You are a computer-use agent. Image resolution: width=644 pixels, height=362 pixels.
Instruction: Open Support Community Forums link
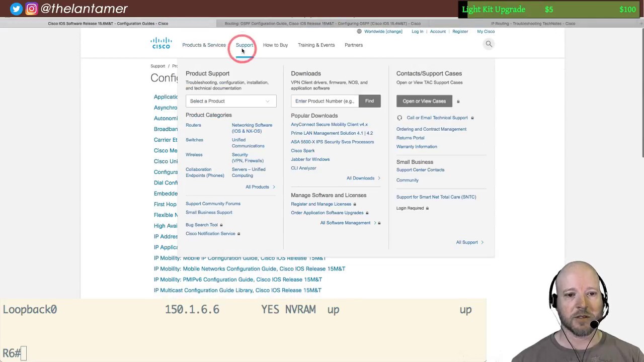(213, 204)
